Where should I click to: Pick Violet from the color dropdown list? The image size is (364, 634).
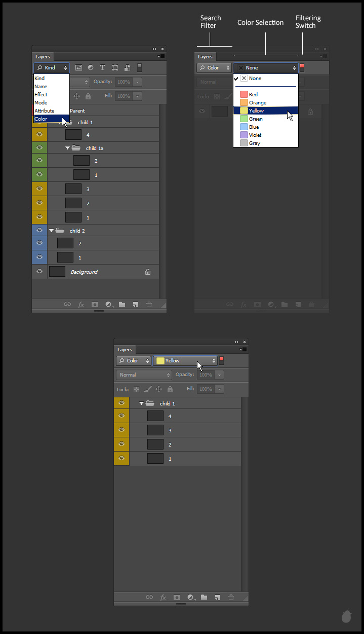coord(255,135)
